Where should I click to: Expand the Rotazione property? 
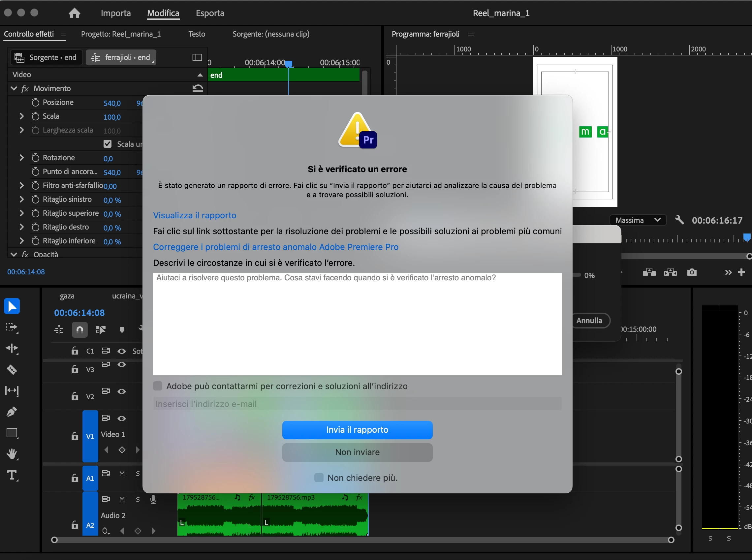click(x=22, y=158)
